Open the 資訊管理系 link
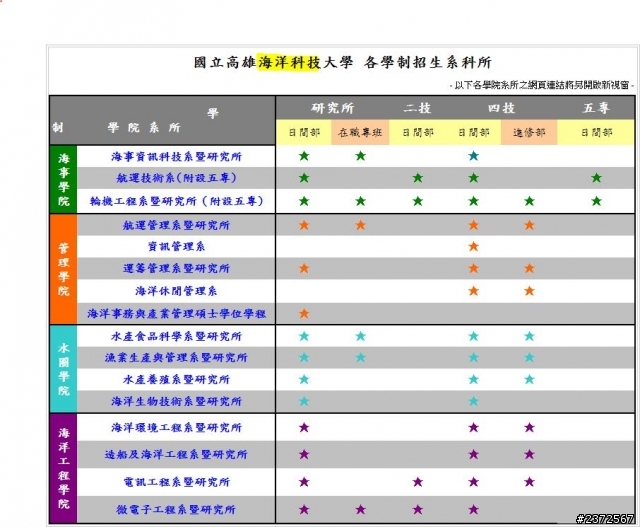Screen dimensions: 640x527 (x=176, y=247)
